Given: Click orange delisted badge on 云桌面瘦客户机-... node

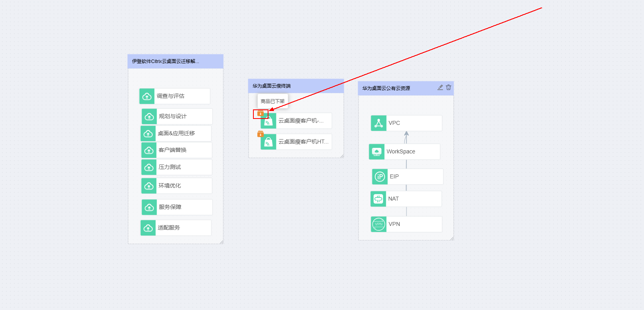Looking at the screenshot, I should [261, 114].
